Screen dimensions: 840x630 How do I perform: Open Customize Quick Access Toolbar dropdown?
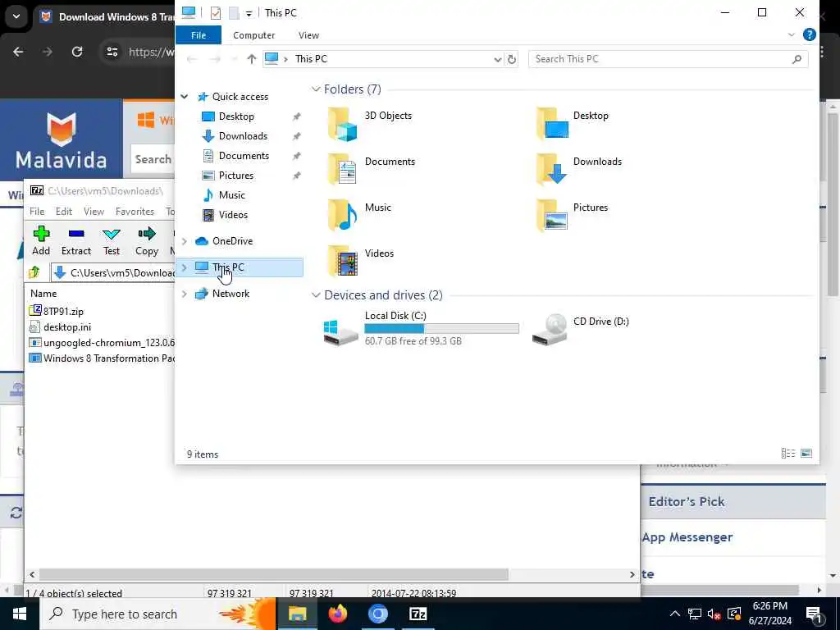pos(249,14)
